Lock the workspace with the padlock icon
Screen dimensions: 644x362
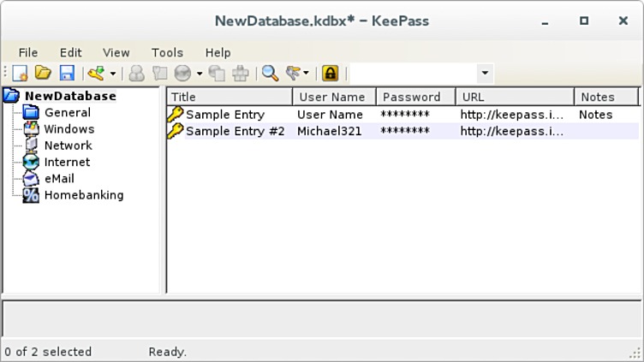pyautogui.click(x=330, y=74)
